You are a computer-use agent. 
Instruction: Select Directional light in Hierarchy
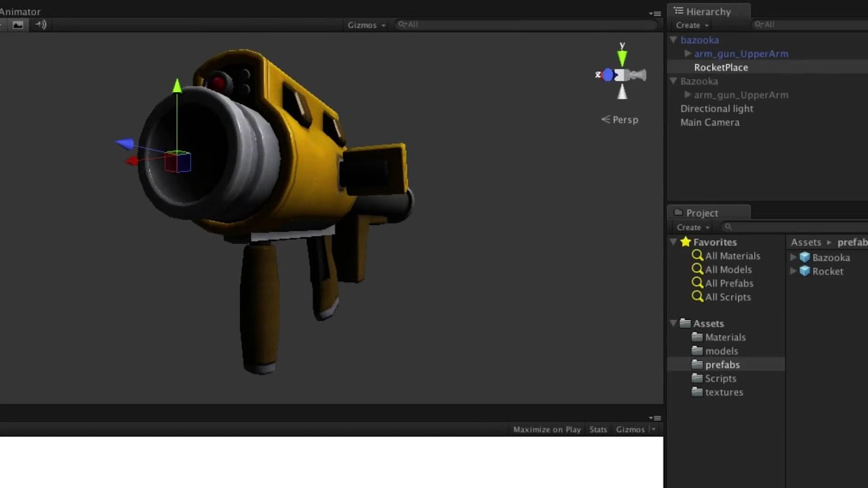pyautogui.click(x=716, y=108)
